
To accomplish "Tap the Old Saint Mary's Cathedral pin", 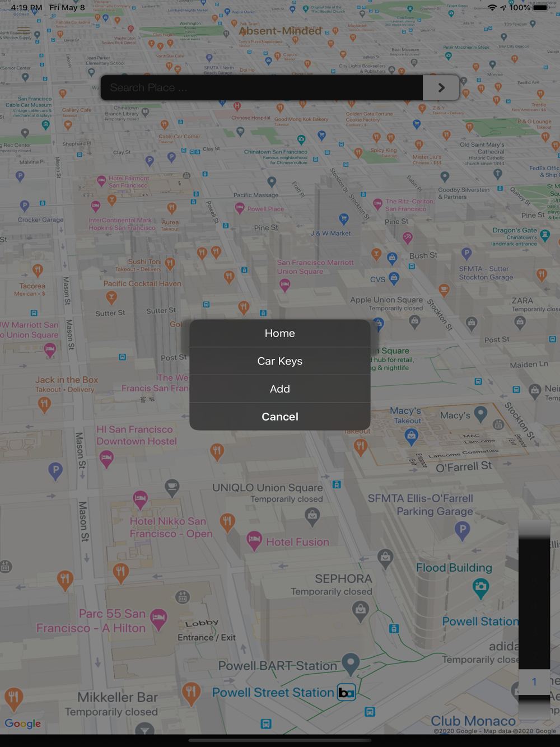I will (x=498, y=174).
